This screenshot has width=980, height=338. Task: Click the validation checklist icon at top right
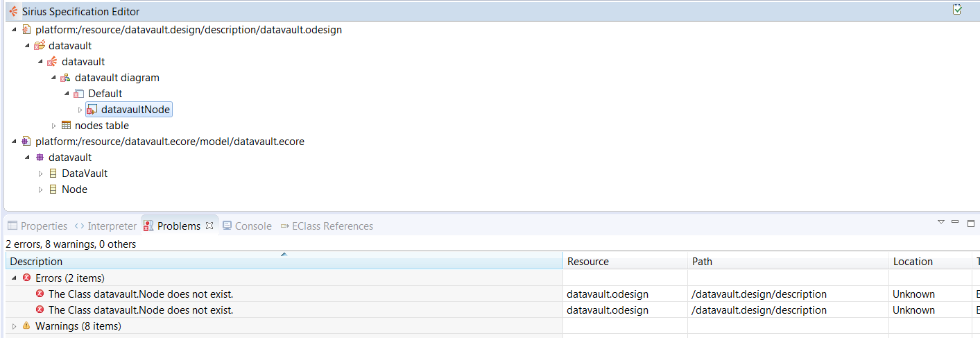pos(958,10)
